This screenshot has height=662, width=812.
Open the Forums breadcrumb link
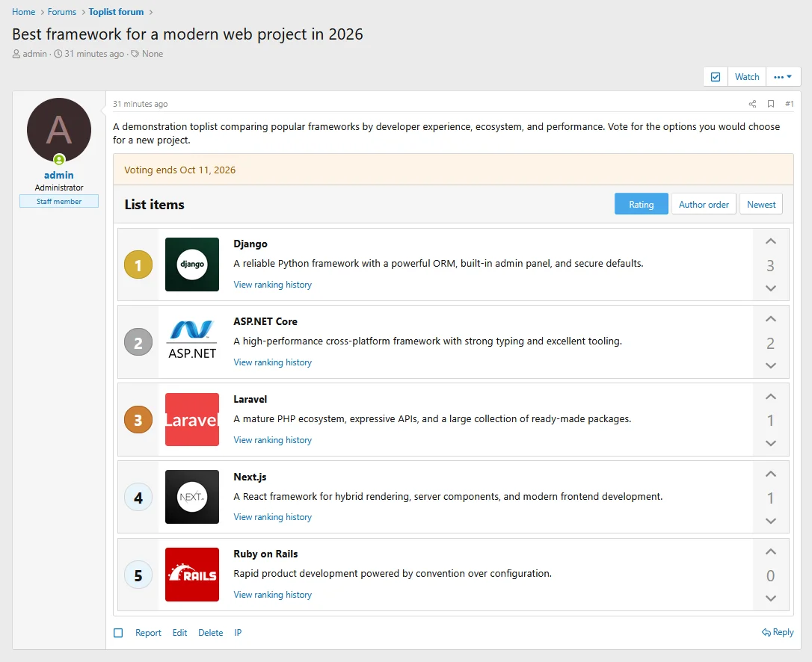click(x=61, y=12)
